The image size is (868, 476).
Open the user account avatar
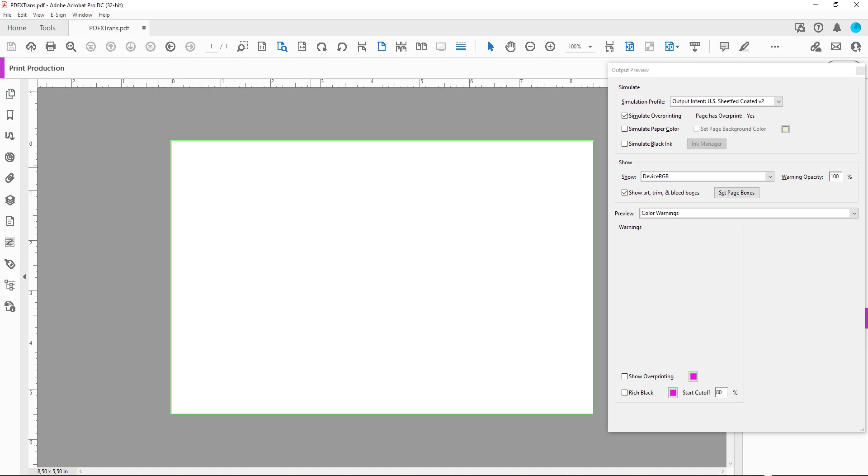[856, 28]
